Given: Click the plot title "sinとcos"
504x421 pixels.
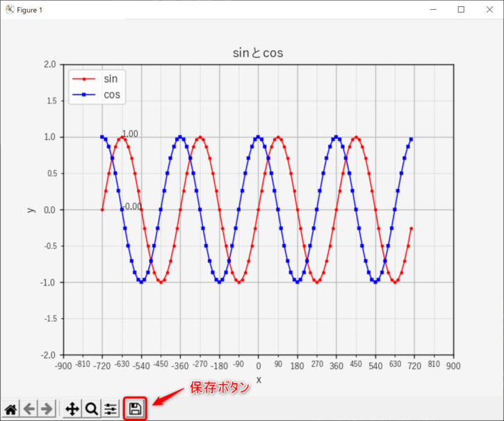Looking at the screenshot, I should tap(257, 53).
